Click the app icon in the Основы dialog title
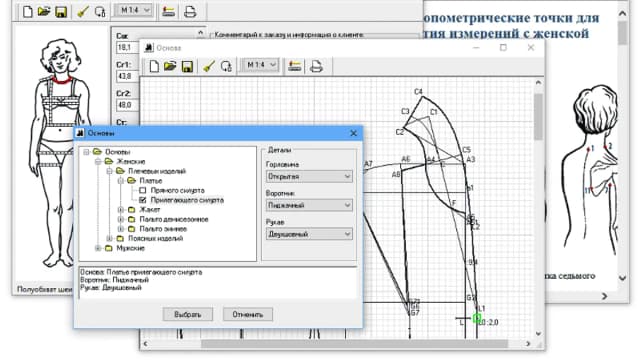The image size is (640, 360). (x=80, y=133)
